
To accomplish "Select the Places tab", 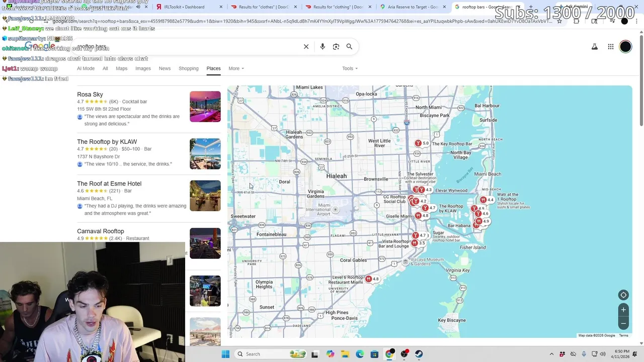I will 213,68.
